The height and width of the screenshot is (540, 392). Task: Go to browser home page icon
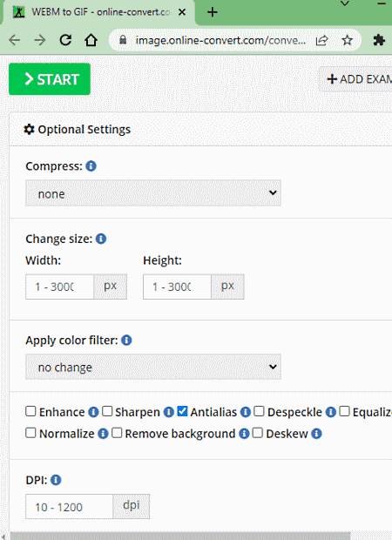(91, 40)
